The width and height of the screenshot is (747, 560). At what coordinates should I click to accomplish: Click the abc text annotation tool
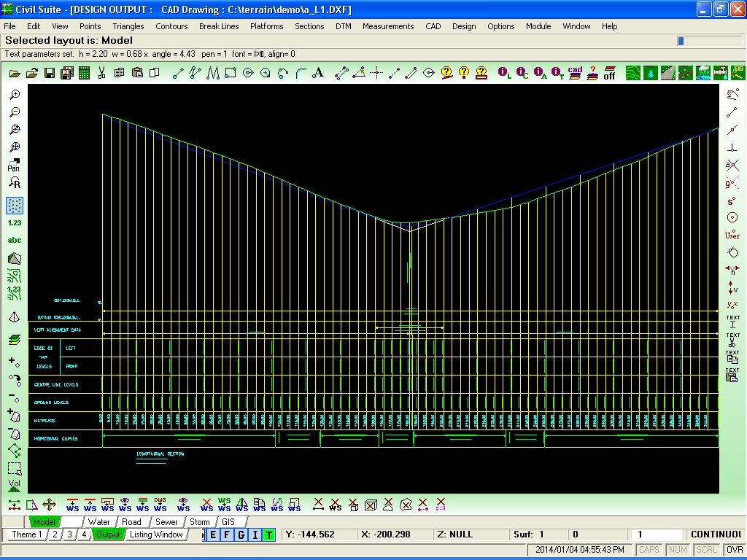pyautogui.click(x=15, y=240)
